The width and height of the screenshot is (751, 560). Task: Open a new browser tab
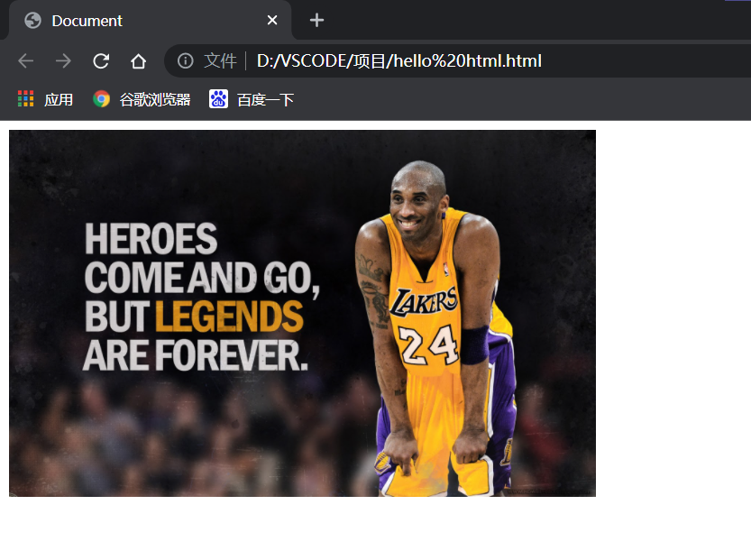coord(316,20)
